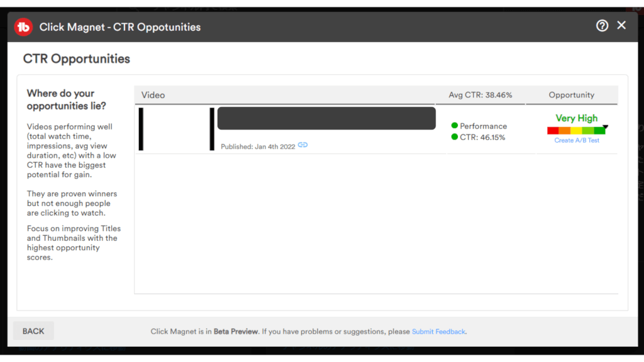Open the help question mark icon
The width and height of the screenshot is (644, 362).
tap(602, 26)
